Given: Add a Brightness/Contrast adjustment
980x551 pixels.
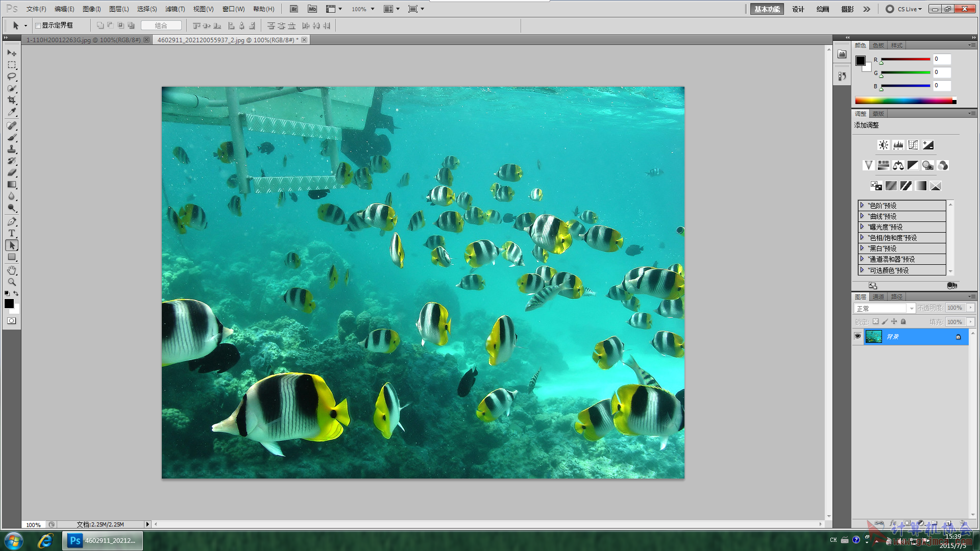Looking at the screenshot, I should click(883, 145).
